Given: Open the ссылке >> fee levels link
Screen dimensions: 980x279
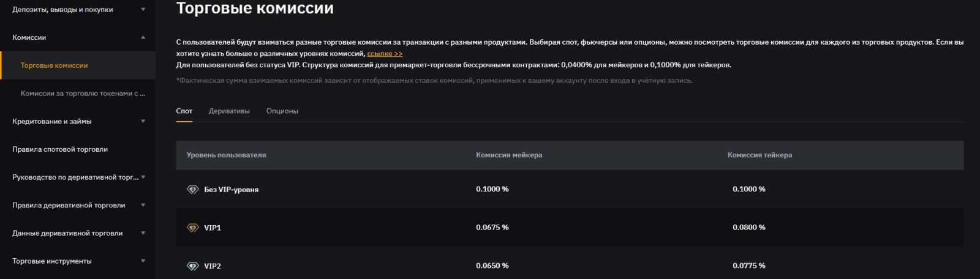Looking at the screenshot, I should click(385, 54).
